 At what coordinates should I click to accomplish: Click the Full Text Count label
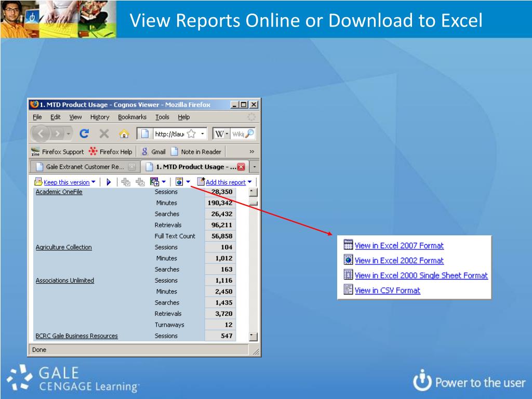pos(175,236)
